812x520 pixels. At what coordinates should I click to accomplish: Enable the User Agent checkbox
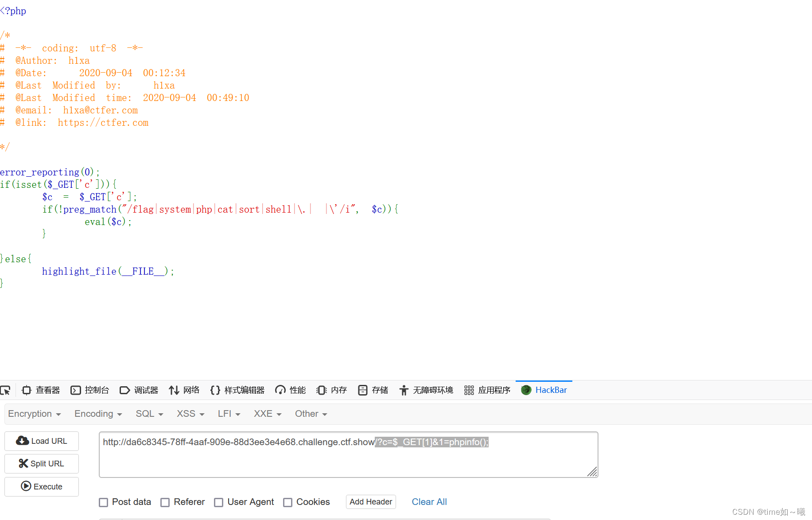(219, 502)
